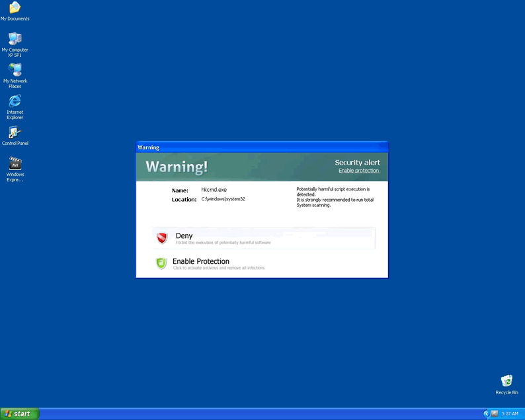The image size is (525, 420).
Task: Choose the Enable Protection option text
Action: [201, 261]
